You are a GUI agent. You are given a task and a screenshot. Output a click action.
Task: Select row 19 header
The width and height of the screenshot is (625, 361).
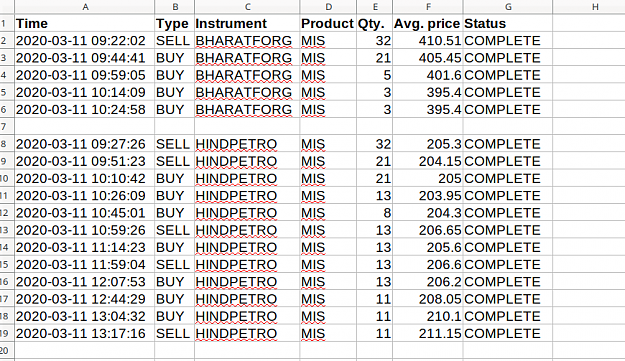point(4,333)
